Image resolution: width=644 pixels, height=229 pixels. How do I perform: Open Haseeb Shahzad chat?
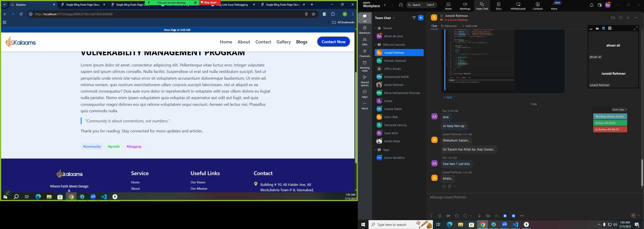pyautogui.click(x=399, y=61)
